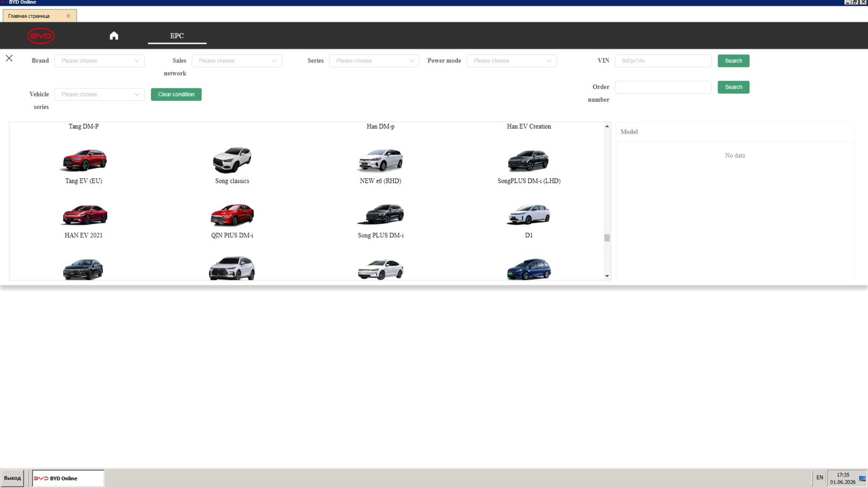
Task: Select the Song classics car thumbnail
Action: [x=232, y=159]
